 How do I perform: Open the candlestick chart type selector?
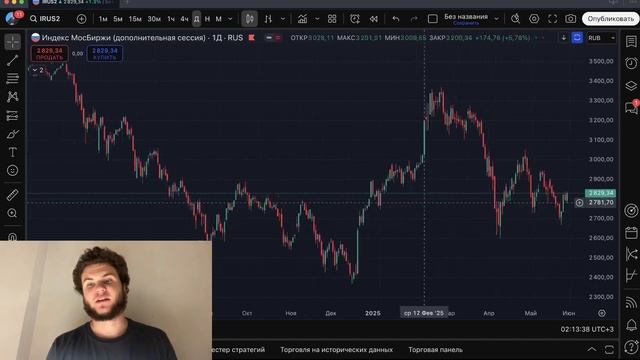pyautogui.click(x=249, y=19)
